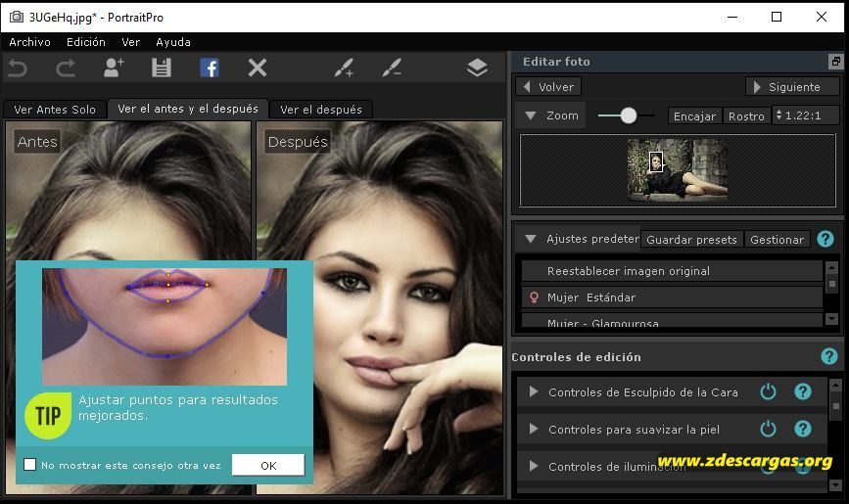
Task: Click presets list scrollbar up arrow
Action: (x=831, y=267)
